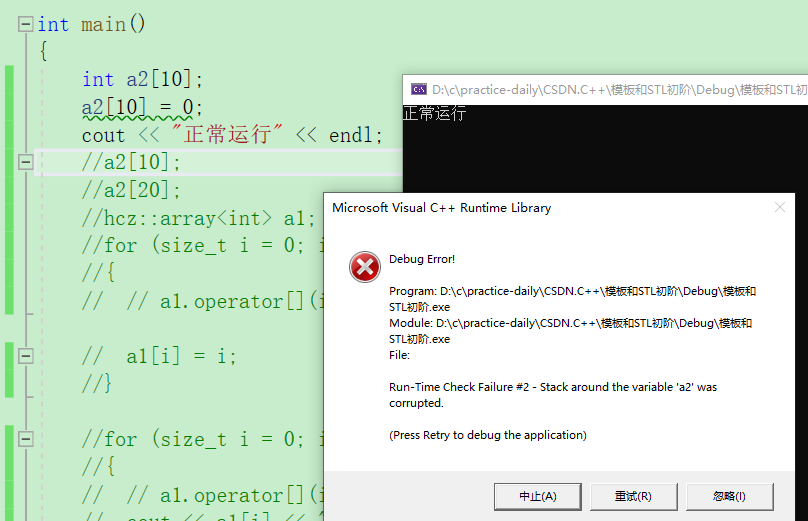The image size is (808, 521).
Task: Close the Runtime Library error dialog
Action: pyautogui.click(x=780, y=207)
